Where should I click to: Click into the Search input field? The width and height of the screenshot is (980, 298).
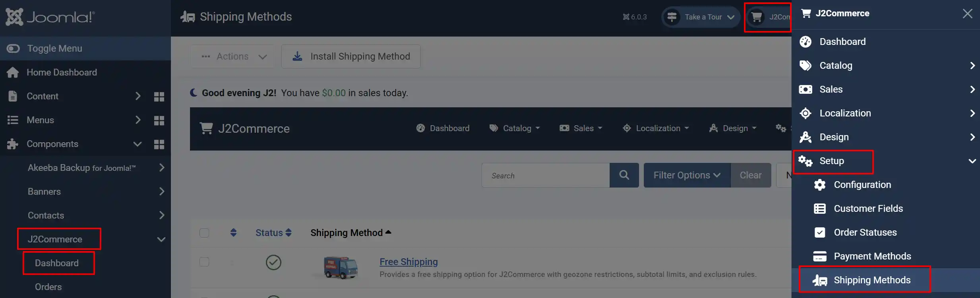546,175
